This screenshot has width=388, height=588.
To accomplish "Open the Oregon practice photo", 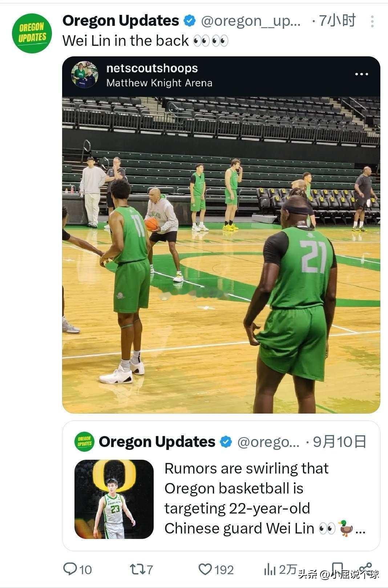I will point(221,255).
